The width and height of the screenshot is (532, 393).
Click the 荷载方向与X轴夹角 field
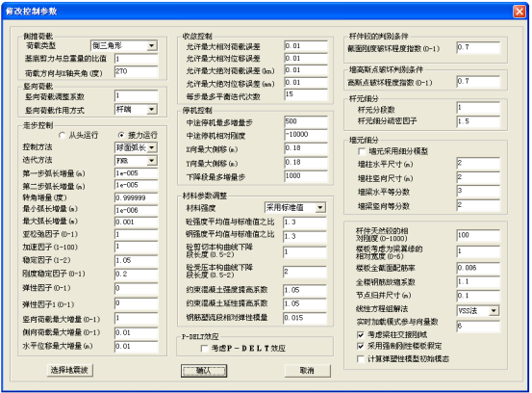[137, 71]
